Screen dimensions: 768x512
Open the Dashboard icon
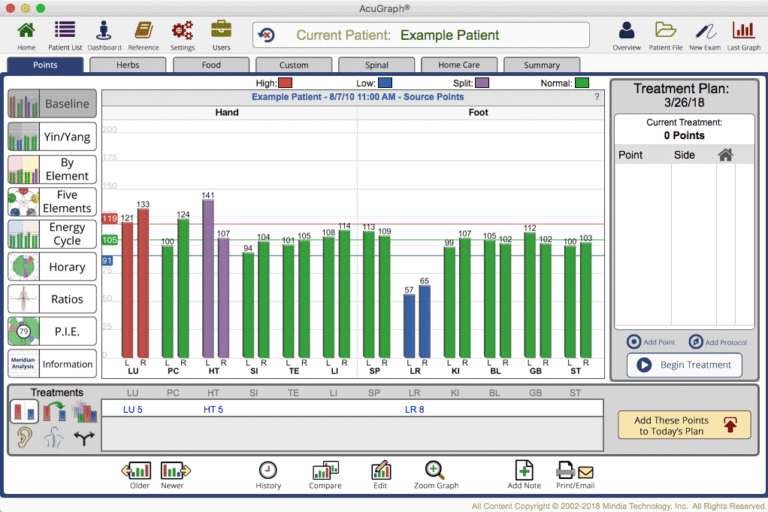104,30
